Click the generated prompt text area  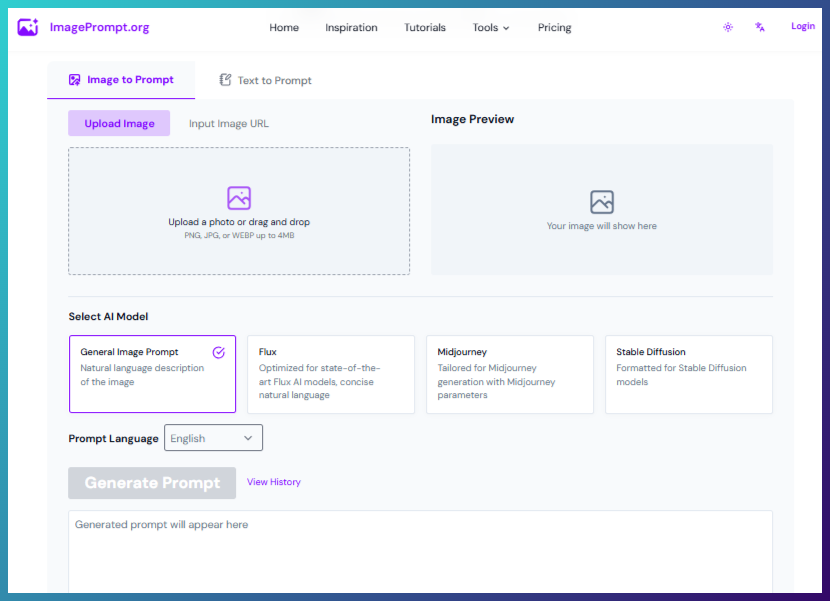point(420,552)
